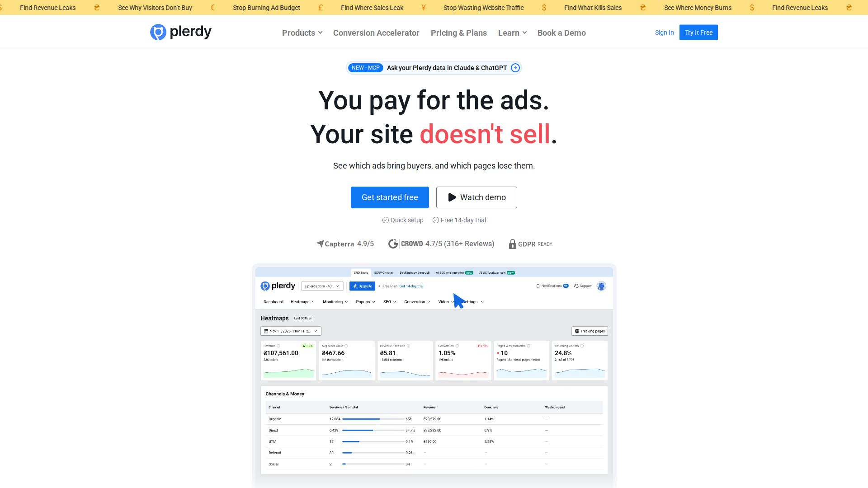Click the Revenue sparkline chart card
Viewport: 868px width, 488px height.
pos(288,361)
